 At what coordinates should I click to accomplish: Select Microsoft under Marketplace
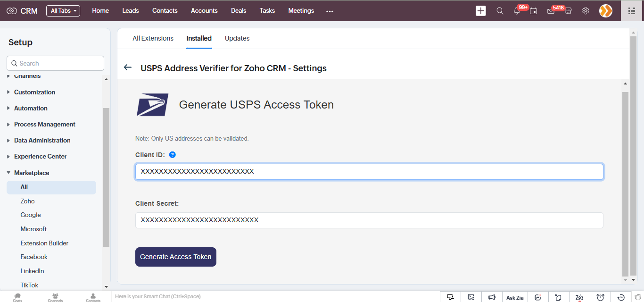33,229
